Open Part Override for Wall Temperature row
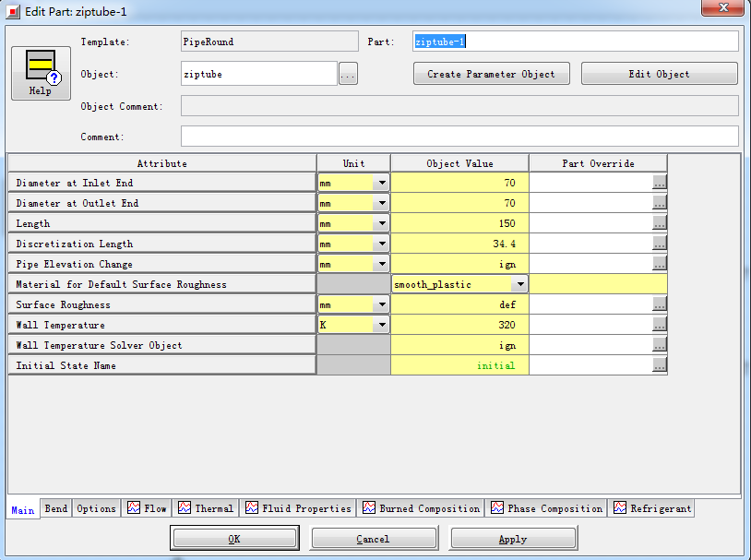751x560 pixels. coord(659,325)
